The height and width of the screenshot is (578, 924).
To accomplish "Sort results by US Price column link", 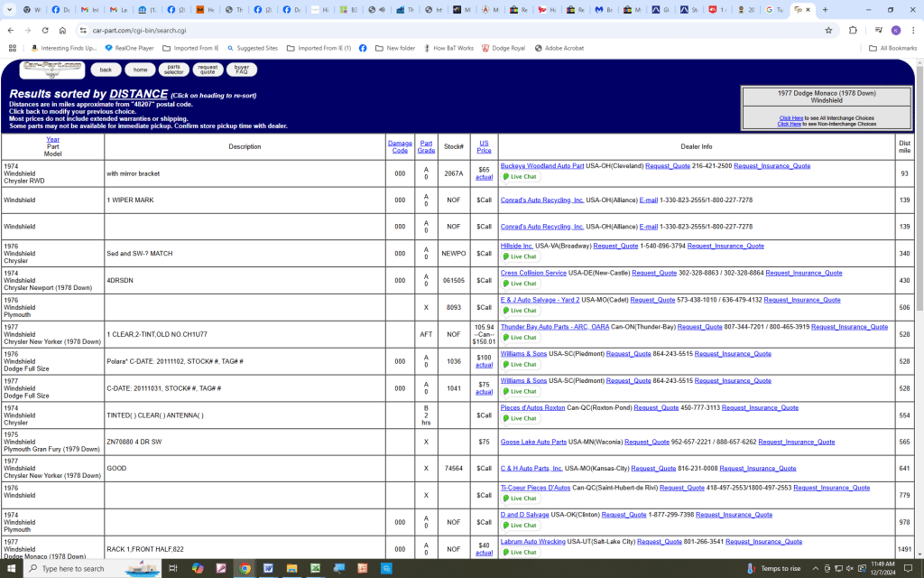I will point(484,147).
